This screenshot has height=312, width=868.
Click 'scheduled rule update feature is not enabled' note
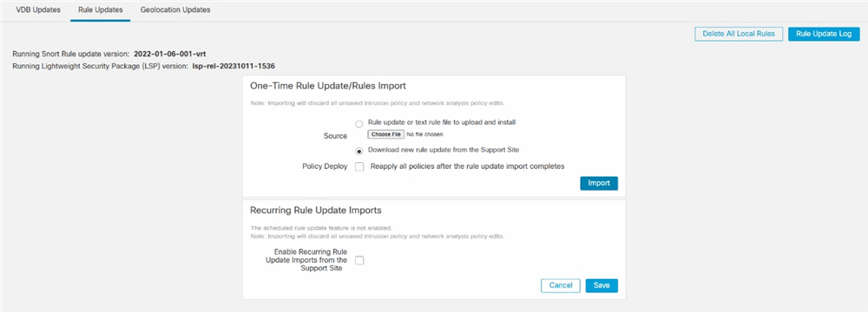(x=321, y=228)
